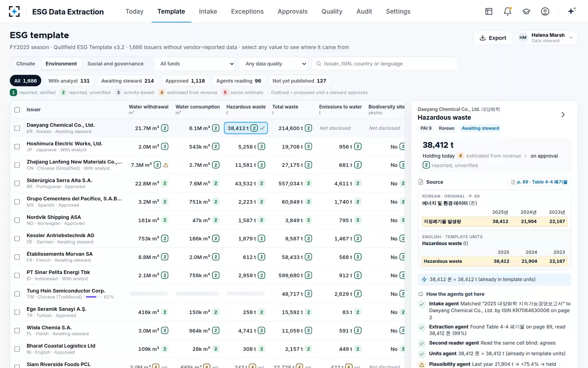588x368 pixels.
Task: Click the issuer search input field
Action: click(x=385, y=64)
